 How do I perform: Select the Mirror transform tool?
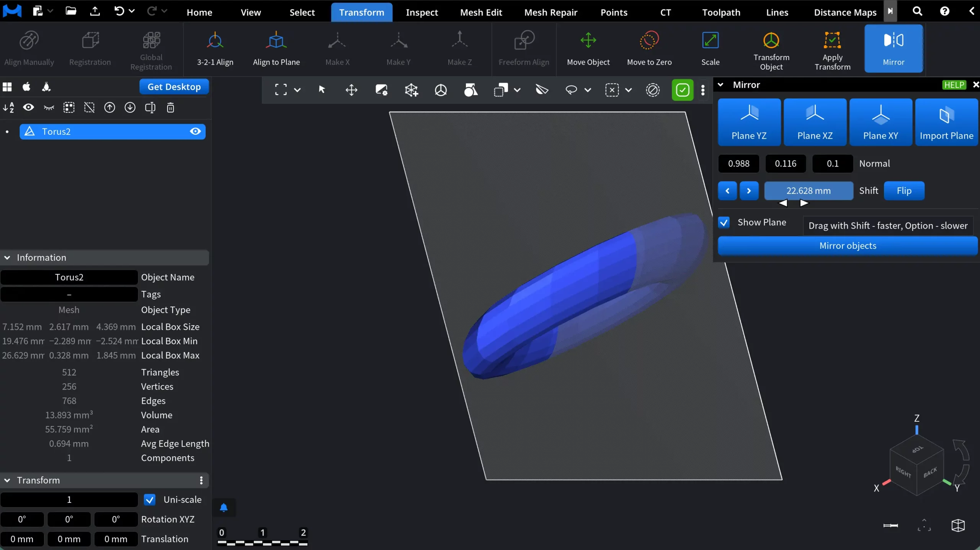click(894, 49)
